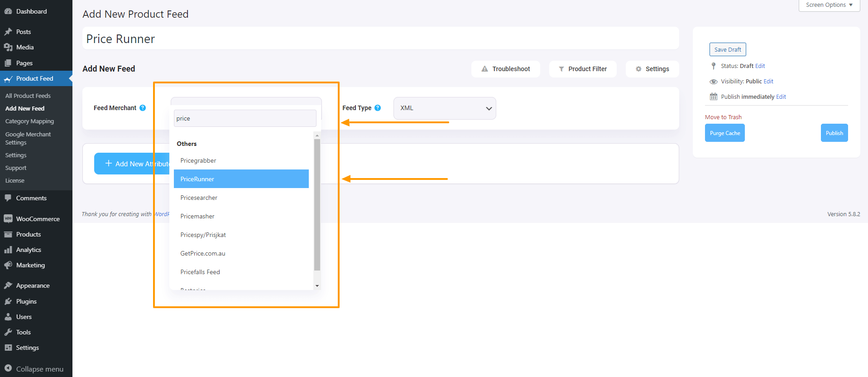Open Category Mapping submenu item

point(29,121)
